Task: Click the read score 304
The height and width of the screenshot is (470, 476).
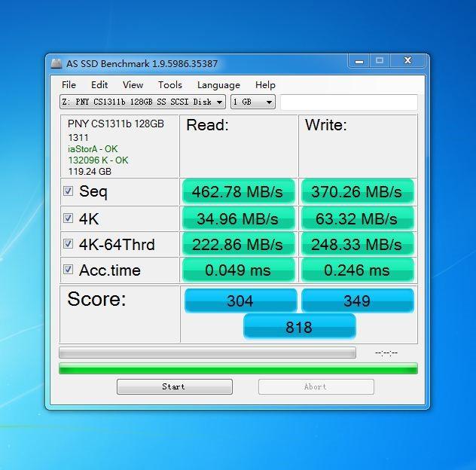Action: 240,301
